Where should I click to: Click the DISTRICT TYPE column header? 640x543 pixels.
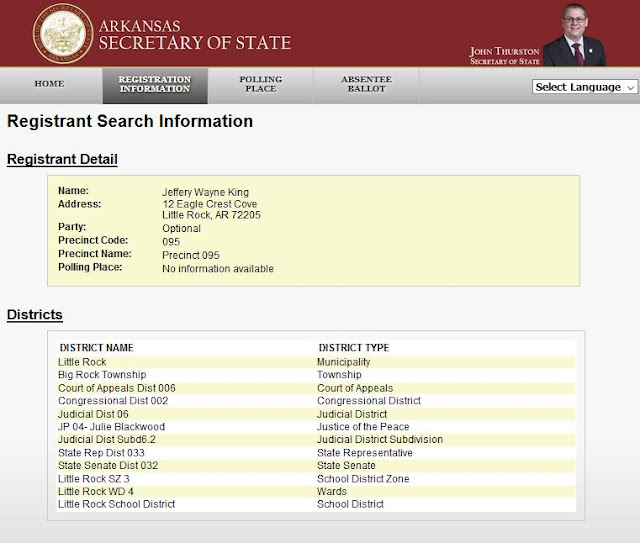(354, 348)
